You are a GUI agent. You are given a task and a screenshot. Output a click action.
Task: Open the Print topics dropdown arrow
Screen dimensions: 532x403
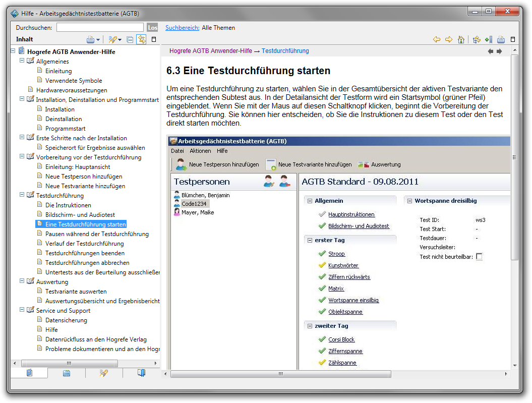click(x=98, y=40)
